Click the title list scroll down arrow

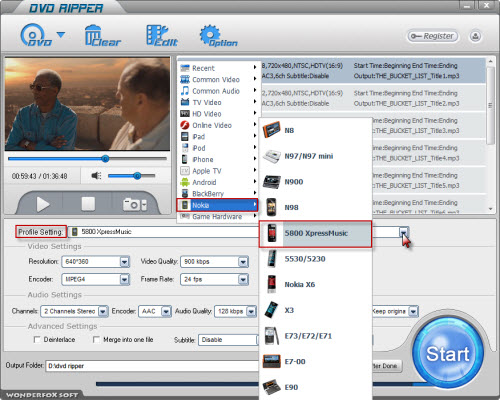(x=490, y=209)
